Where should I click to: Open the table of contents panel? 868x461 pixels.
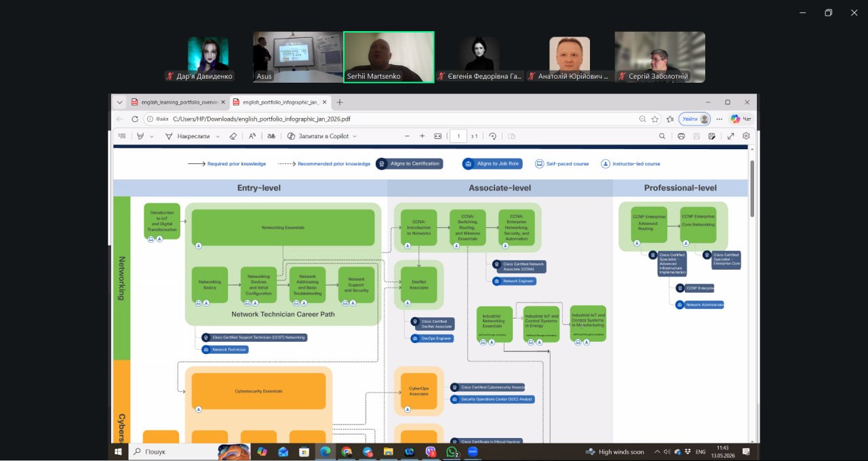coord(122,136)
